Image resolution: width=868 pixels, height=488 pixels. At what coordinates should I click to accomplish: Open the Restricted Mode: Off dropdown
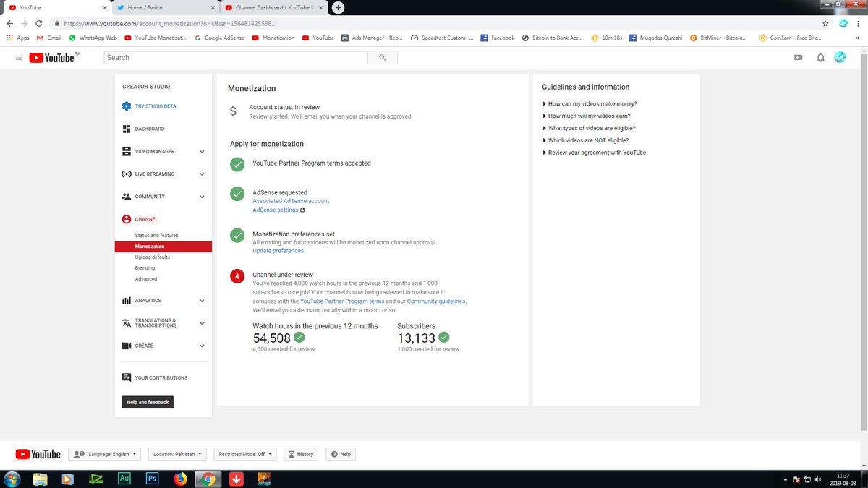coord(244,454)
